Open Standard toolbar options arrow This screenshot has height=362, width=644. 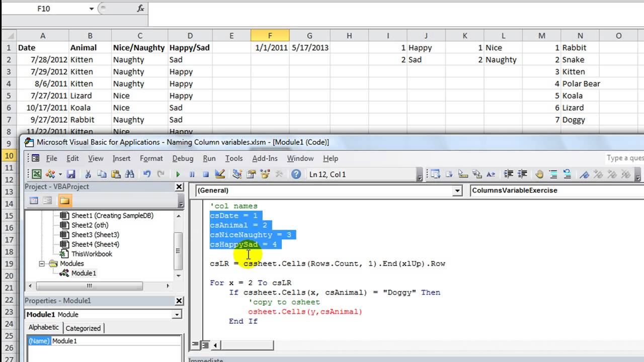[x=420, y=175]
